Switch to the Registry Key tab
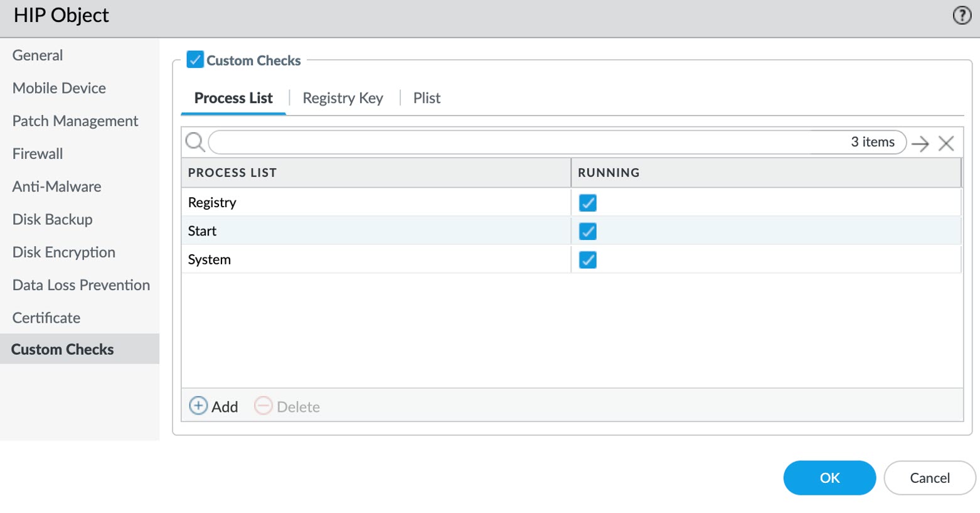Screen dimensions: 980x513 [343, 98]
